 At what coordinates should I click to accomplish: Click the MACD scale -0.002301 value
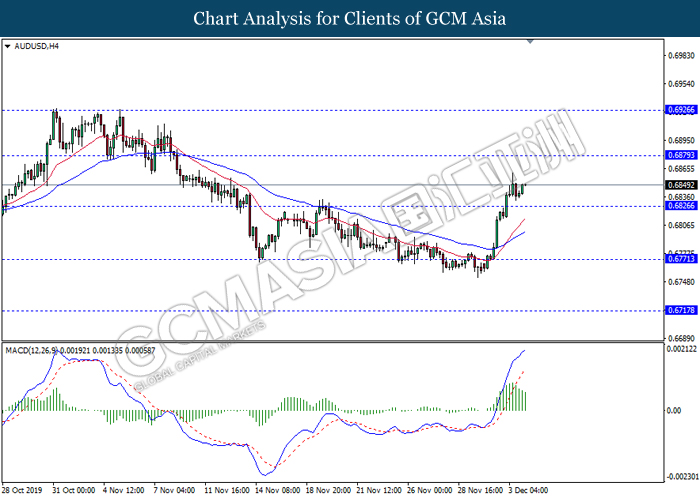[x=683, y=477]
